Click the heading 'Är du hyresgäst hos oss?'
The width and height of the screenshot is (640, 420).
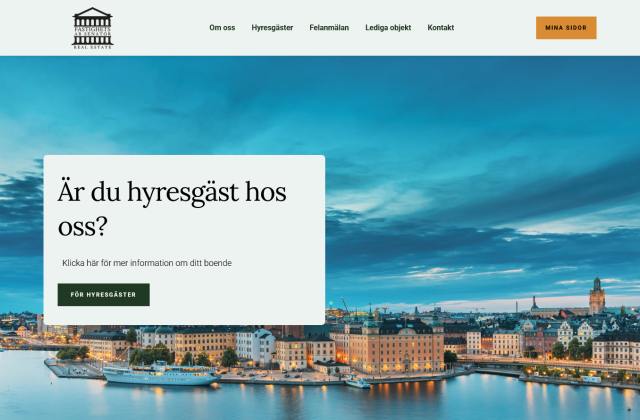coord(172,208)
